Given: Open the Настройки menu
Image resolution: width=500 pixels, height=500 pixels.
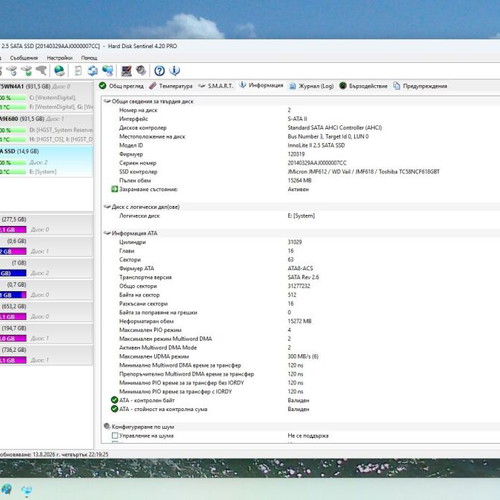Looking at the screenshot, I should click(60, 58).
